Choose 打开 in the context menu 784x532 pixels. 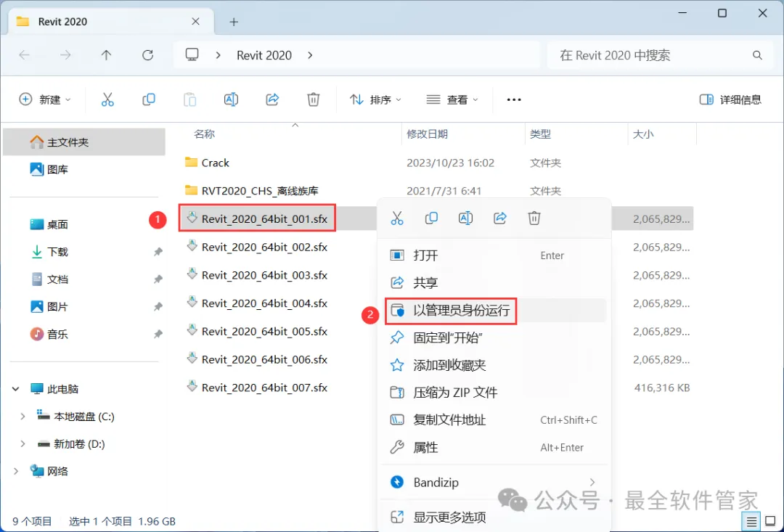(x=495, y=255)
